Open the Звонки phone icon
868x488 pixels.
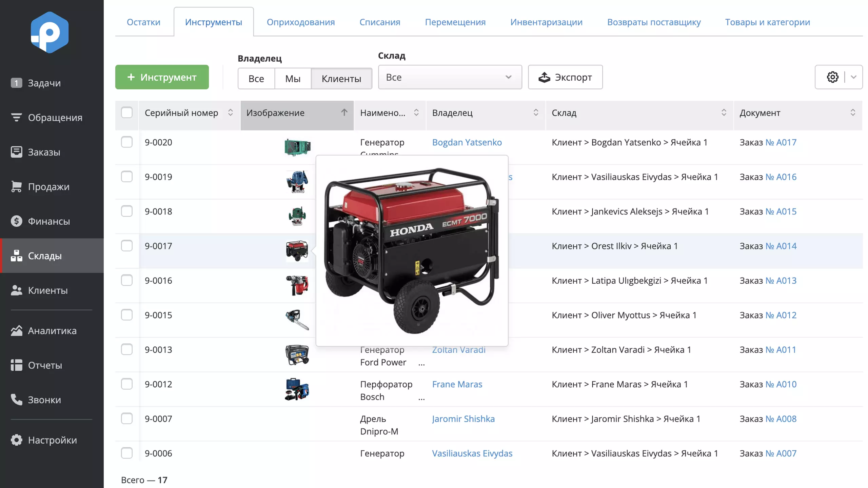(16, 400)
